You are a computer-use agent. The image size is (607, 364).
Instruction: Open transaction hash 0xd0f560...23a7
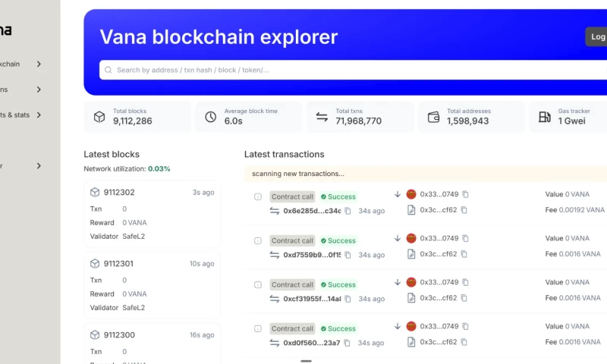pyautogui.click(x=312, y=343)
